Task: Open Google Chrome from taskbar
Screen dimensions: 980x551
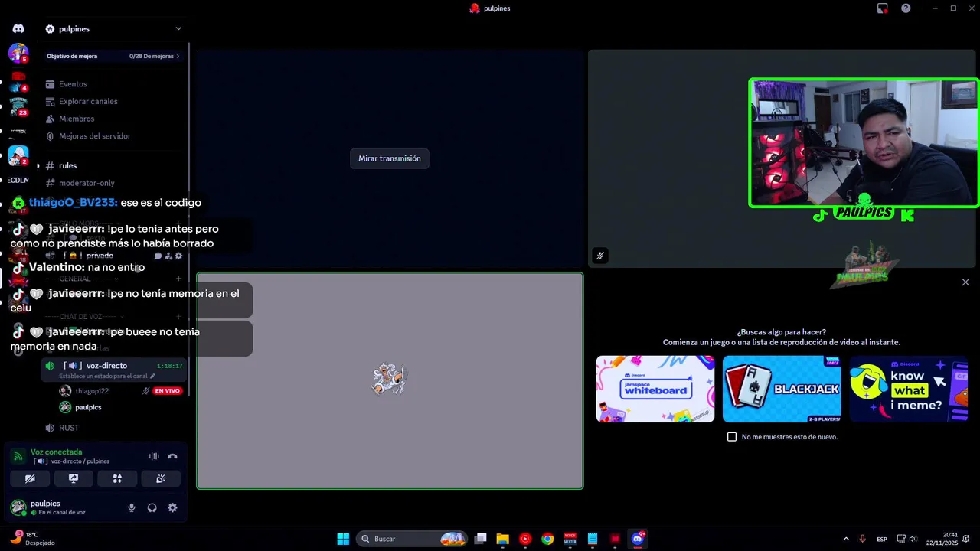Action: coord(547,539)
